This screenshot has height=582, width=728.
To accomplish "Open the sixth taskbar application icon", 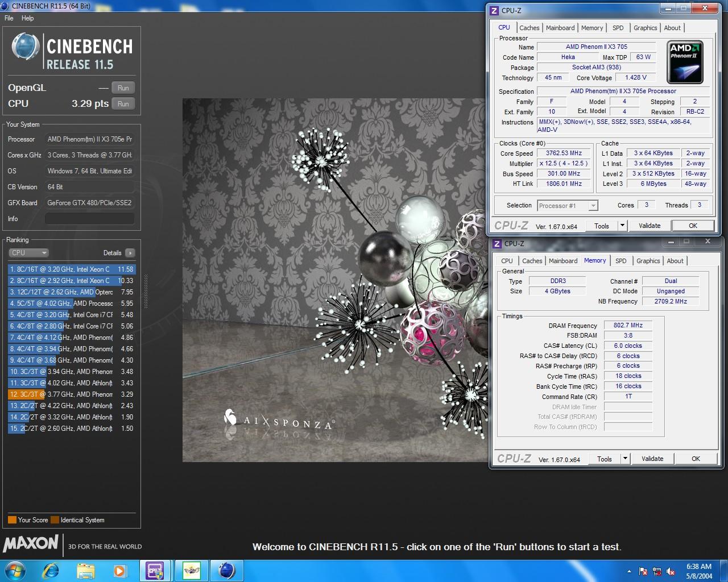I will 191,570.
